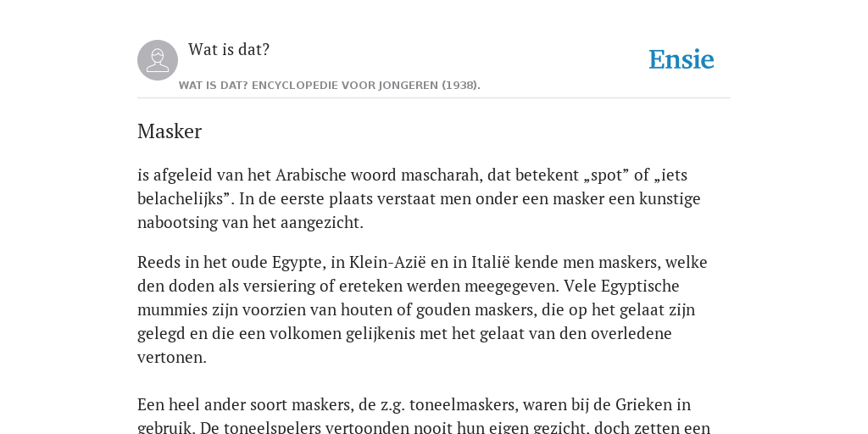This screenshot has width=868, height=434.
Task: Click the paragraph starting 'Reeds in het oude Egypte'
Action: [424, 309]
